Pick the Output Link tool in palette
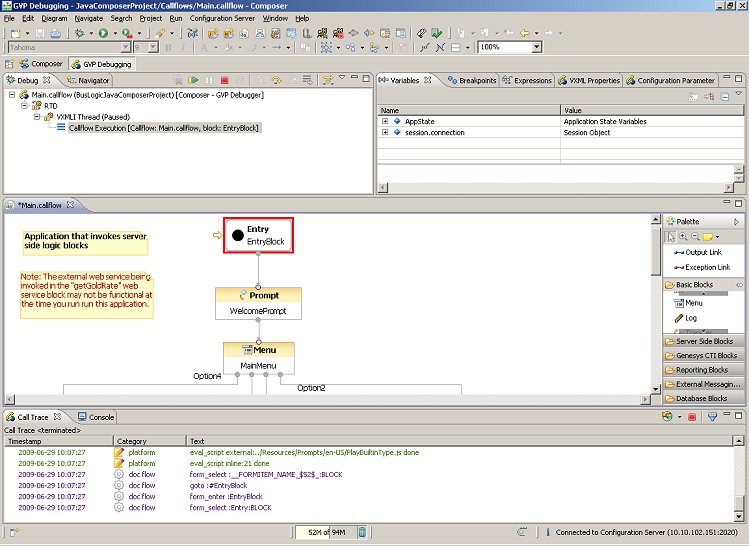The width and height of the screenshot is (749, 546). click(701, 253)
